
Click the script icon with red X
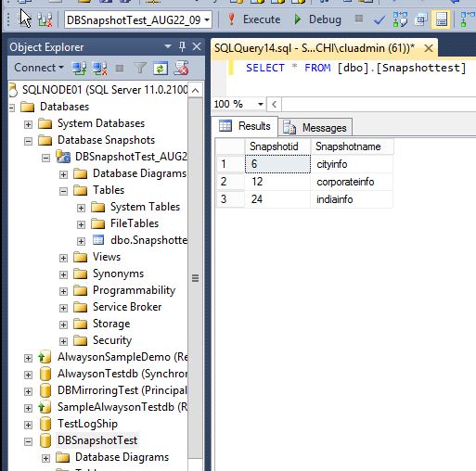pos(181,68)
